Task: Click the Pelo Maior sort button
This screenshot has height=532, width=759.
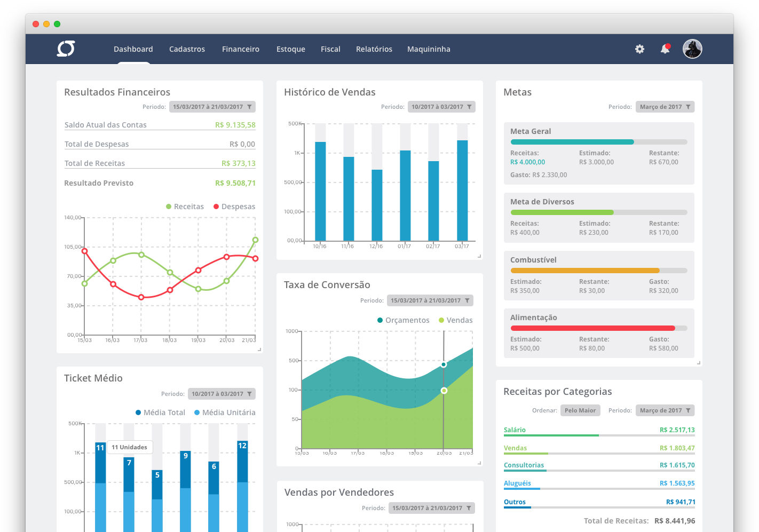Action: pos(580,410)
